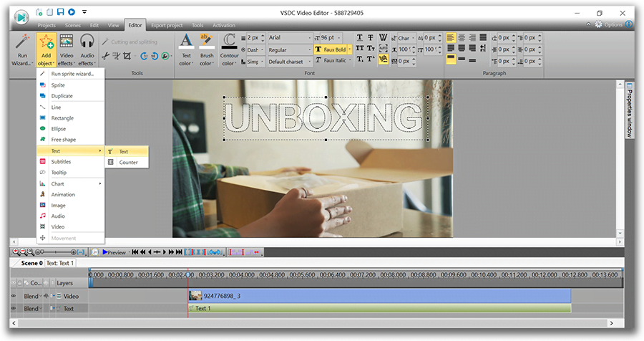Choose Ellipse from Add object menu
644x341 pixels.
click(x=71, y=129)
